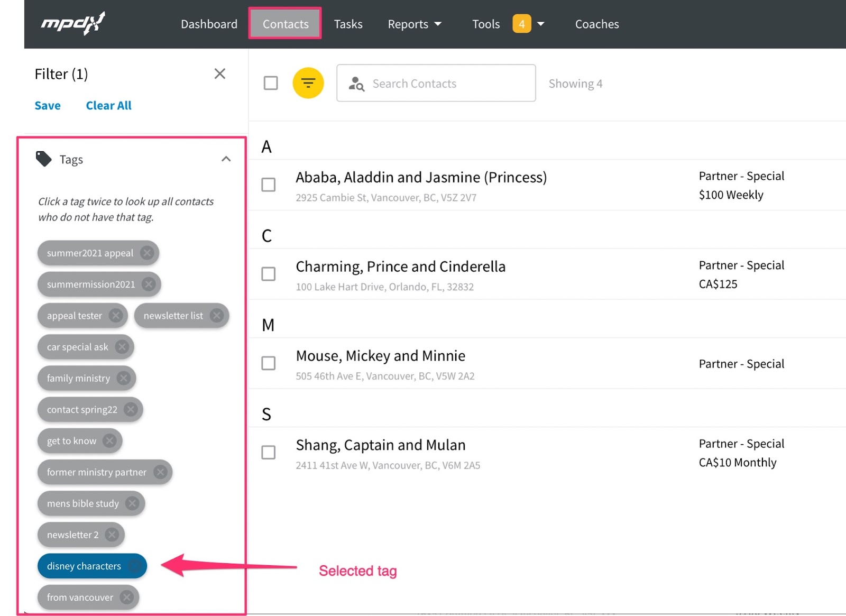Check the Shang, Captain and Mulan checkbox
Image resolution: width=846 pixels, height=616 pixels.
tap(269, 453)
